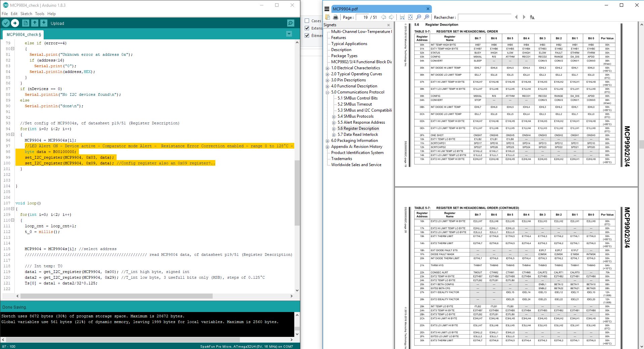Toggle the Cases checkbox
The image size is (644, 349).
tap(307, 21)
